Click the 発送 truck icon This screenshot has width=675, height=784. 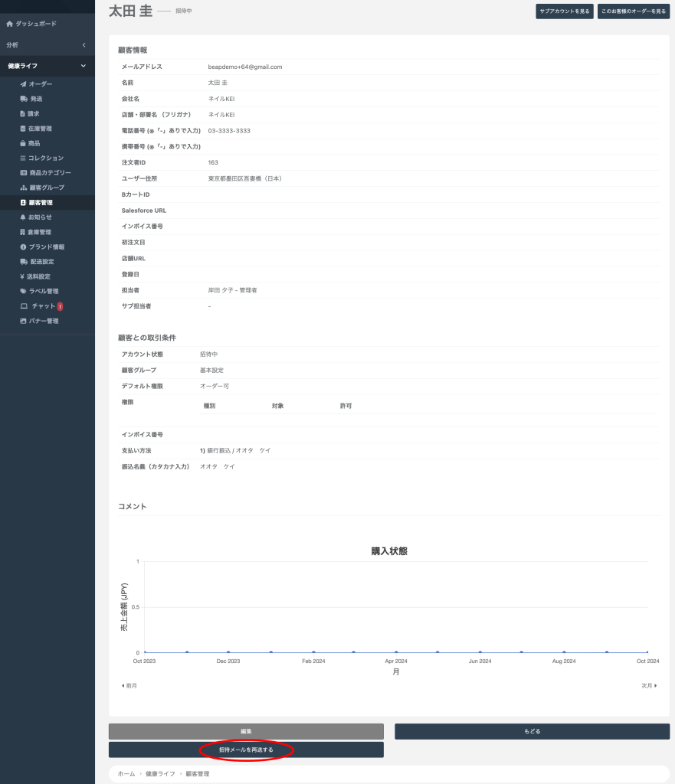pos(23,99)
